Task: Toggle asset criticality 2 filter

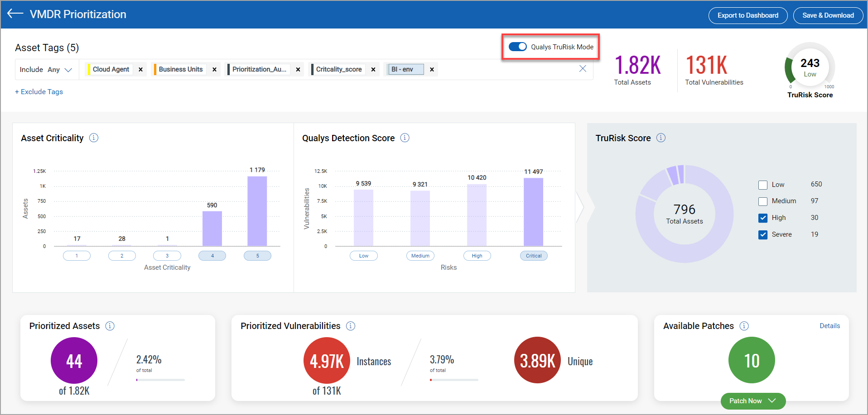Action: tap(122, 256)
